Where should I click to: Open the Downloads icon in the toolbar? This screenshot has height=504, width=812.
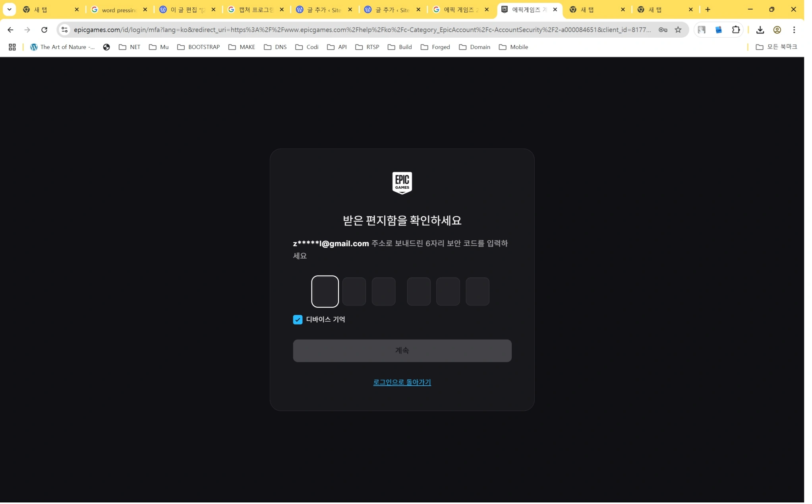pyautogui.click(x=761, y=29)
